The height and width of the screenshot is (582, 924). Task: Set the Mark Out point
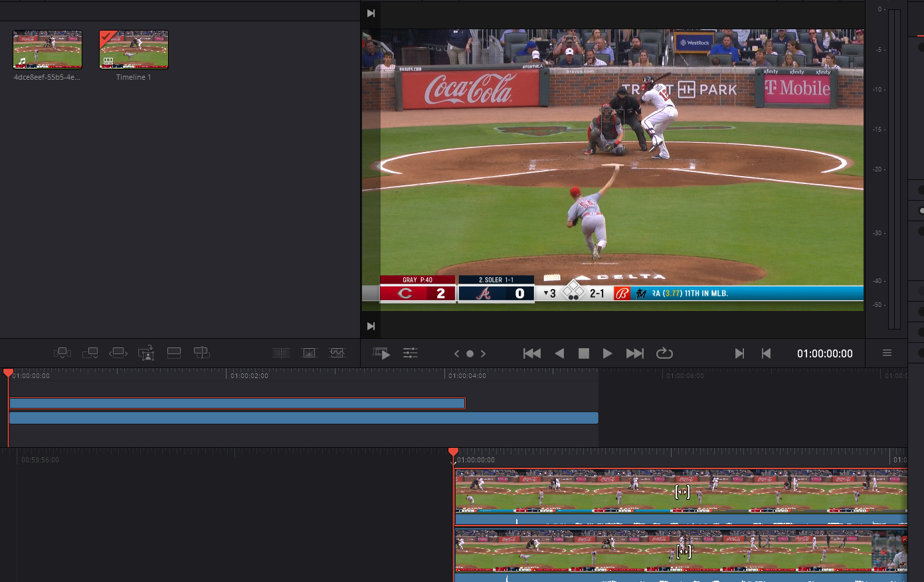coord(766,353)
